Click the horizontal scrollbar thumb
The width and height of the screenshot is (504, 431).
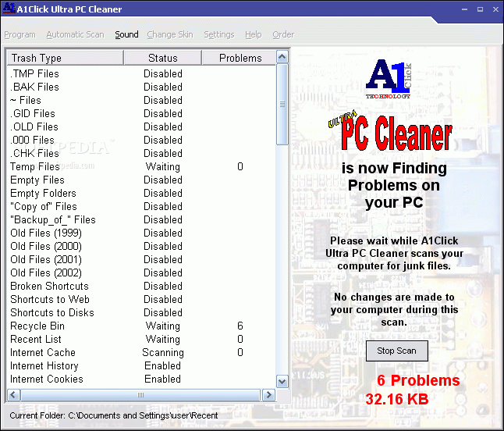pyautogui.click(x=140, y=394)
